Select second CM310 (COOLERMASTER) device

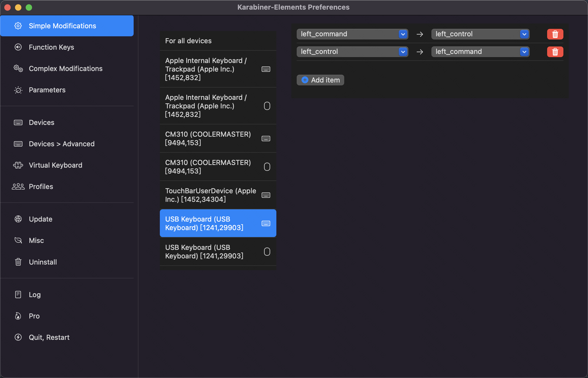(218, 167)
